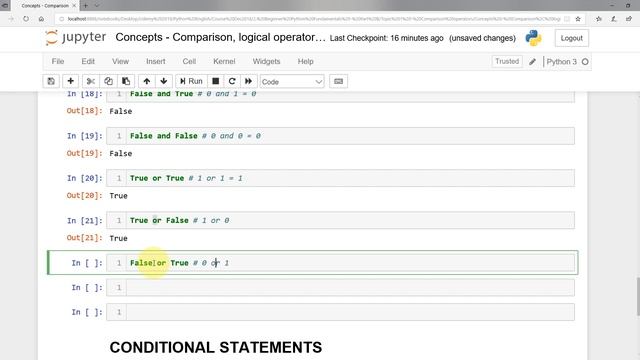Open the Insert menu
640x360 pixels.
click(x=156, y=61)
